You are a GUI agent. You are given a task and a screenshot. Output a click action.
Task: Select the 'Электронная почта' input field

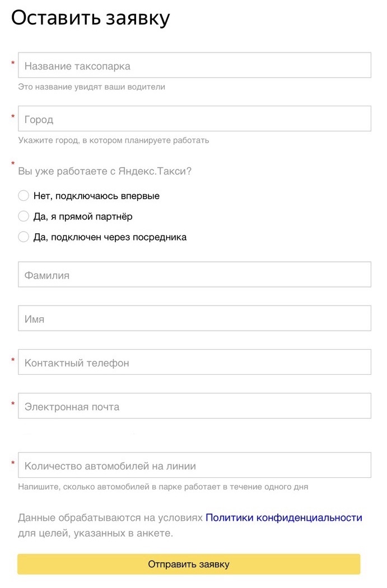coord(194,406)
